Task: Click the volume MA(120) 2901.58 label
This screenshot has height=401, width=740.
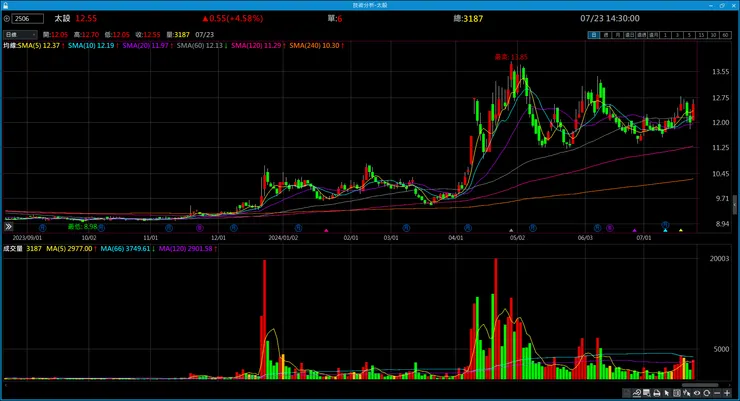Action: click(x=187, y=249)
